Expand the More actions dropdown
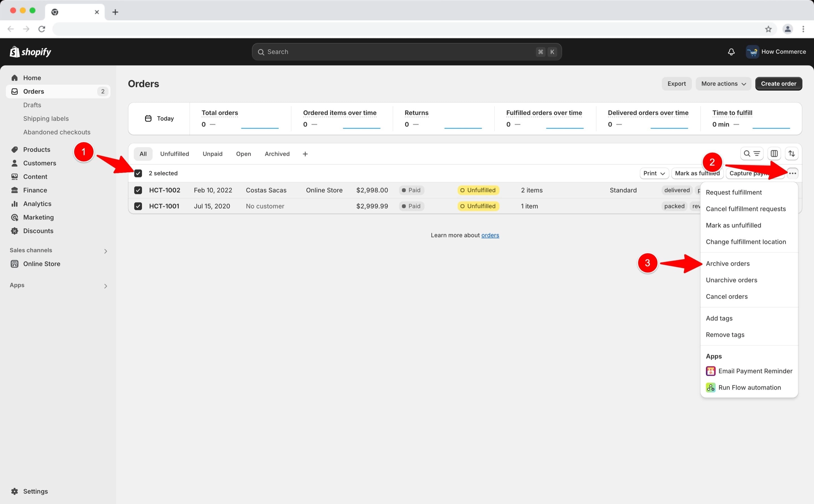 pyautogui.click(x=723, y=84)
